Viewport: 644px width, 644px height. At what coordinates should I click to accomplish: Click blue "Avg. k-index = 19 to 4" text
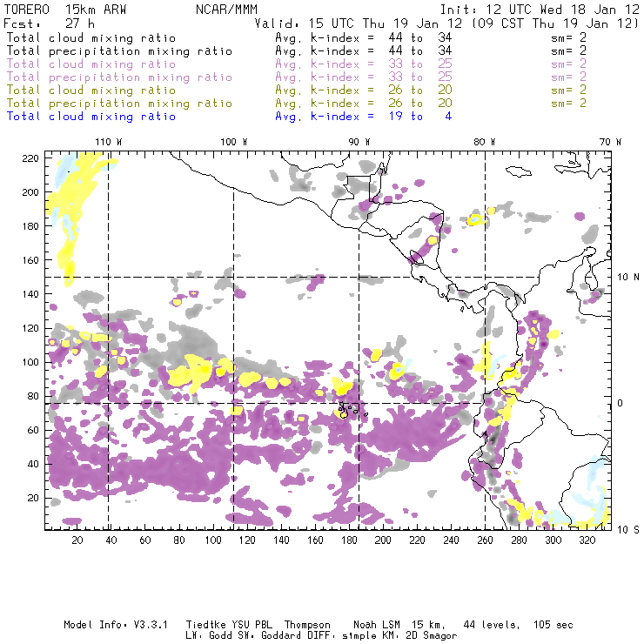pyautogui.click(x=364, y=117)
